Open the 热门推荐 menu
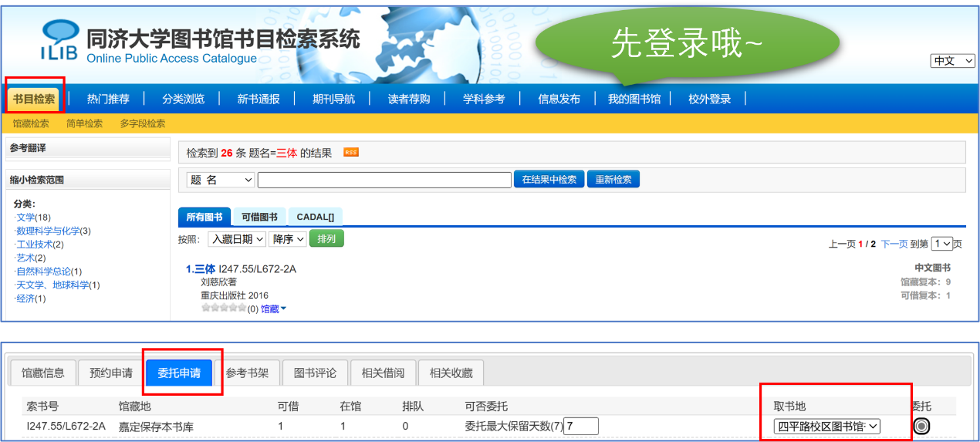980x442 pixels. [108, 99]
